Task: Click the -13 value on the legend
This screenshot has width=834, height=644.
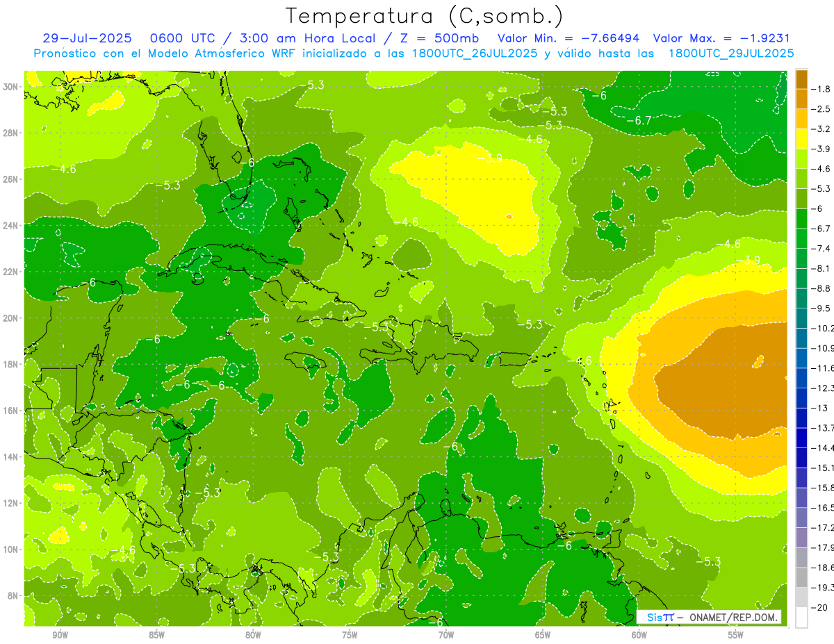Action: pos(819,408)
